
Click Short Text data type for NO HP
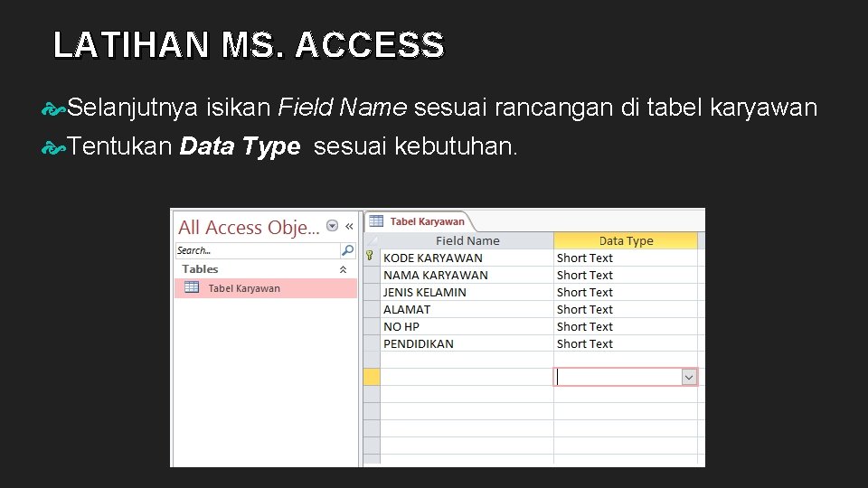[x=626, y=326]
